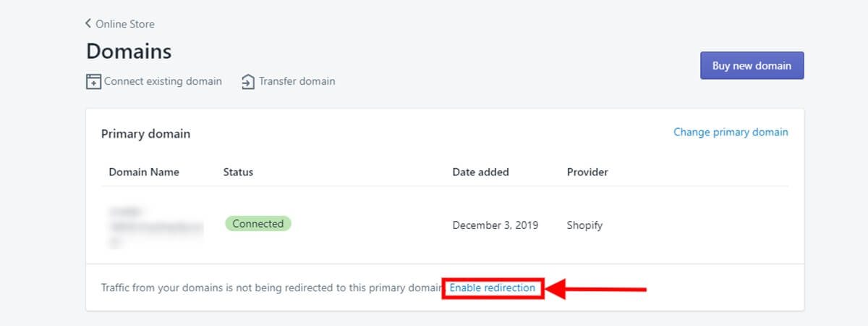Click the Date added column header
This screenshot has width=868, height=326.
480,172
